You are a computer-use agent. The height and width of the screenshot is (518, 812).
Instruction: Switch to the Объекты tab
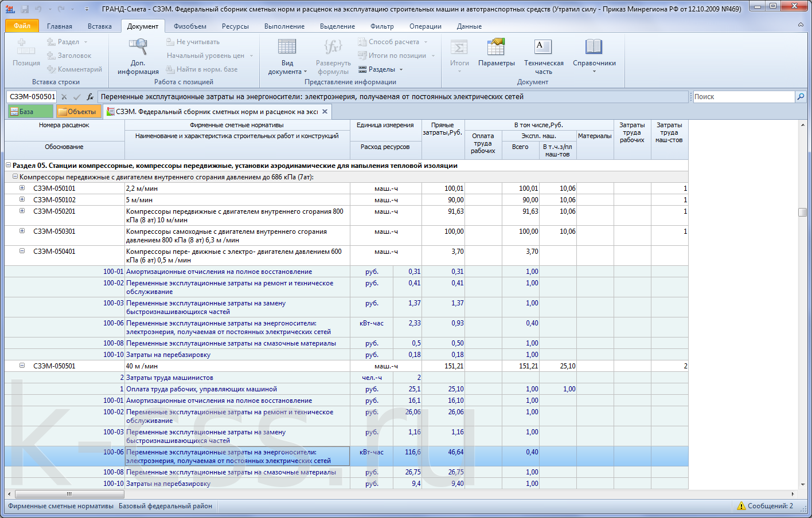tap(79, 112)
